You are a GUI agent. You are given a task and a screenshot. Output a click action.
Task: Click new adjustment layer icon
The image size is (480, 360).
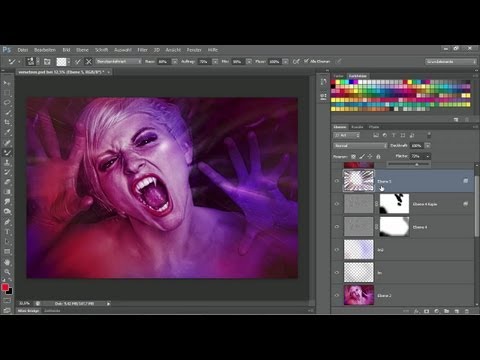[437, 311]
